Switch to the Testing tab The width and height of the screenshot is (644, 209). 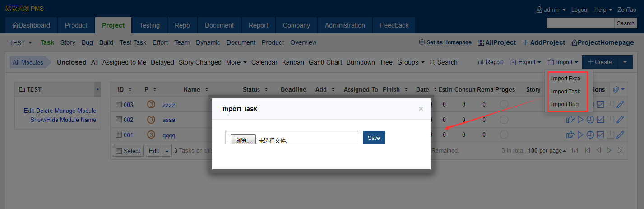(x=149, y=25)
